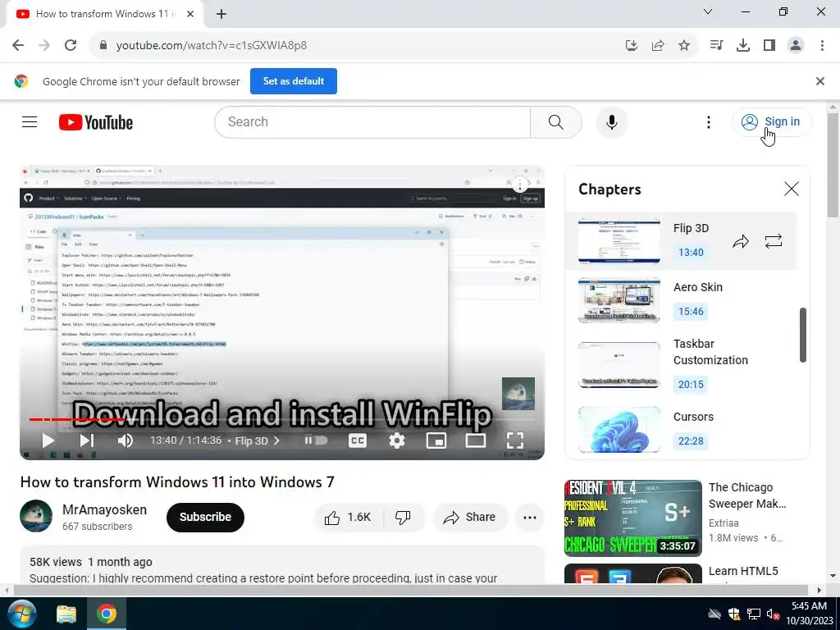The image size is (840, 630).
Task: Set Chrome as default browser
Action: click(x=294, y=81)
